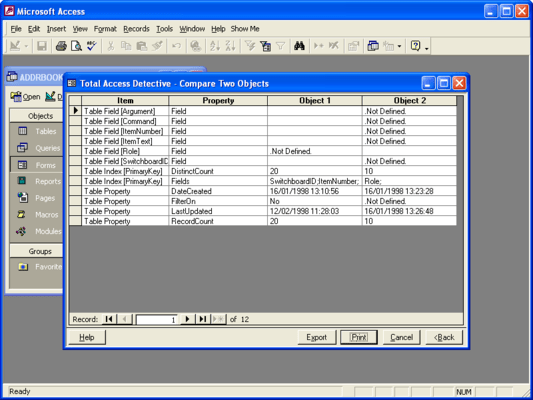The width and height of the screenshot is (533, 400).
Task: Click the Print toolbar icon
Action: tap(61, 46)
